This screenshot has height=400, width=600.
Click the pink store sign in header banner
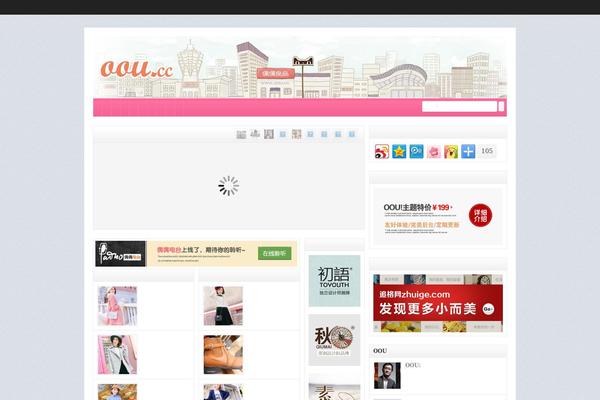(x=276, y=73)
